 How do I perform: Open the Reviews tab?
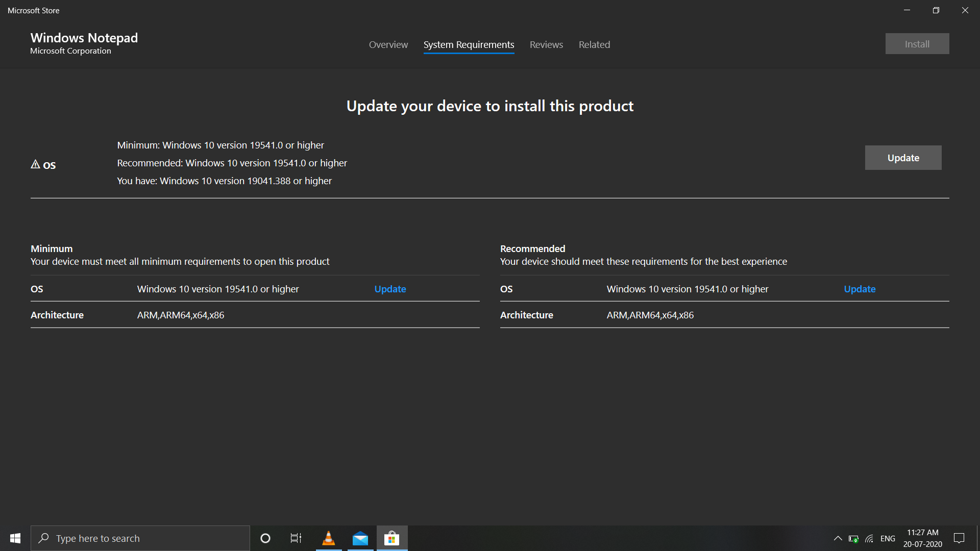[546, 44]
